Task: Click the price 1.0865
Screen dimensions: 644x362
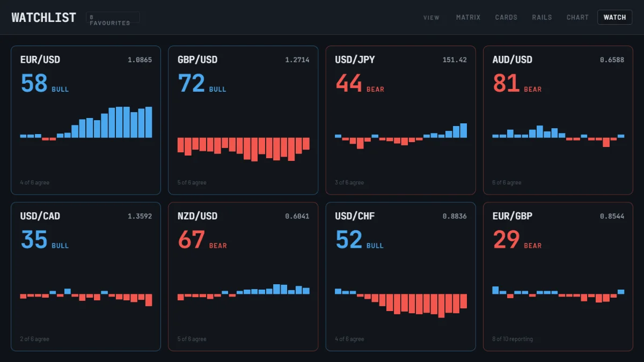Action: 140,60
